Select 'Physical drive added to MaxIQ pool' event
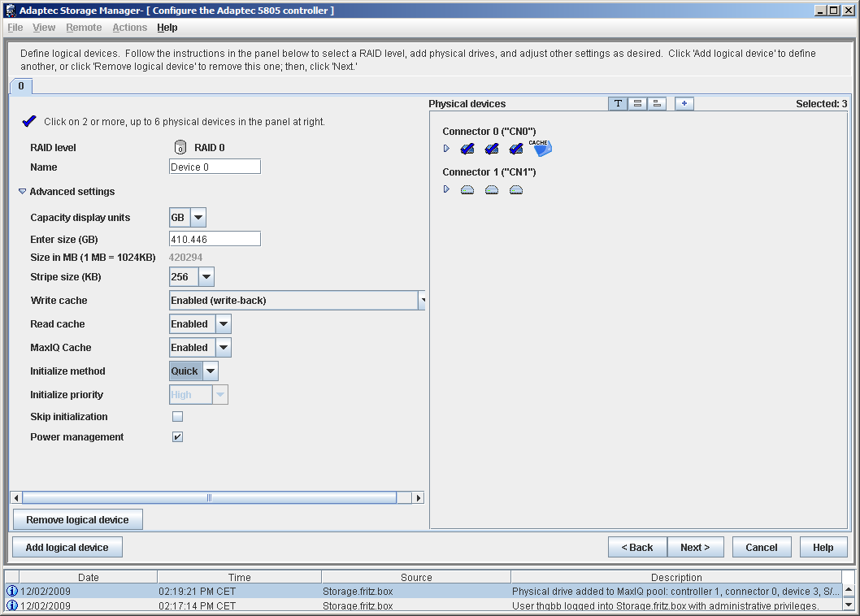The width and height of the screenshot is (860, 616). 423,592
